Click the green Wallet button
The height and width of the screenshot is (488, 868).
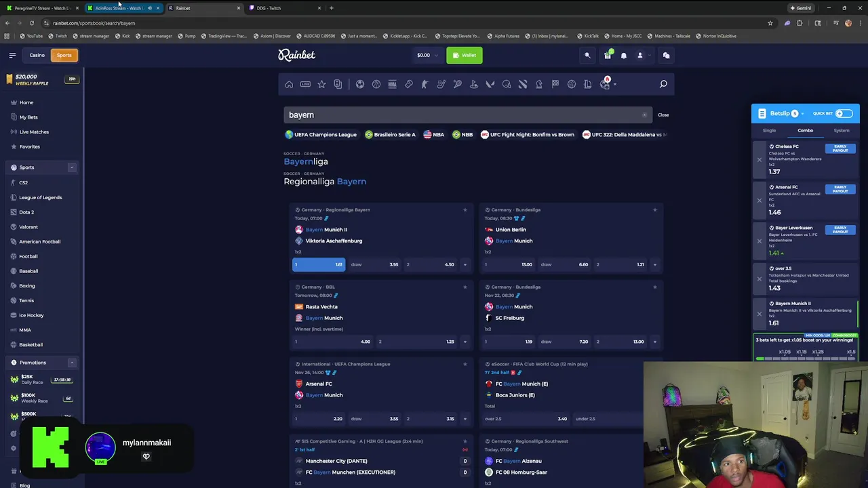465,55
